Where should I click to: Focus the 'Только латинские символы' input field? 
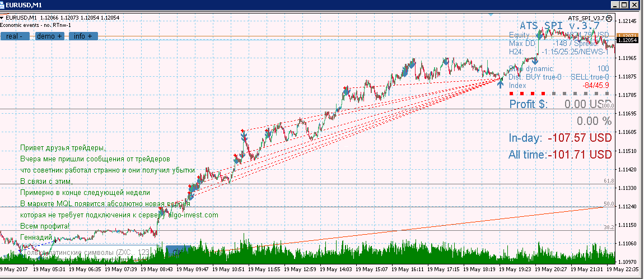click(89, 252)
